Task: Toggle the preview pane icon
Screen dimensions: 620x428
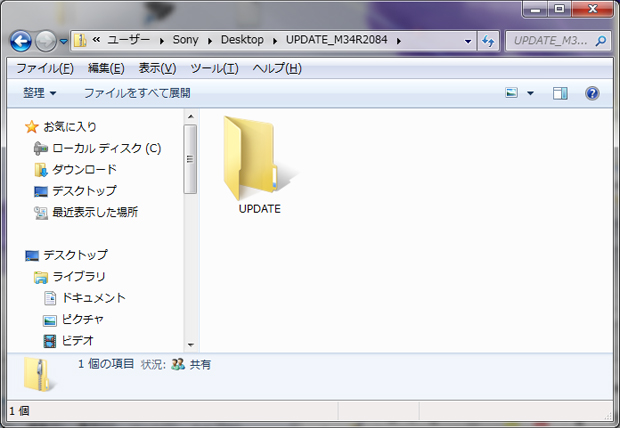Action: point(560,93)
